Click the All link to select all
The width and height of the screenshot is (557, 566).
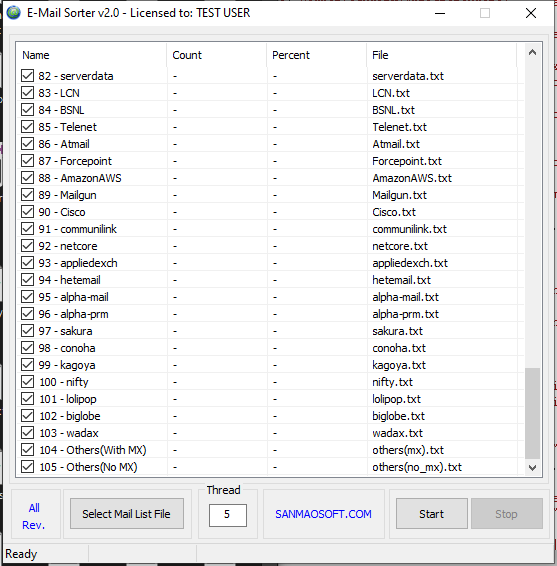34,508
